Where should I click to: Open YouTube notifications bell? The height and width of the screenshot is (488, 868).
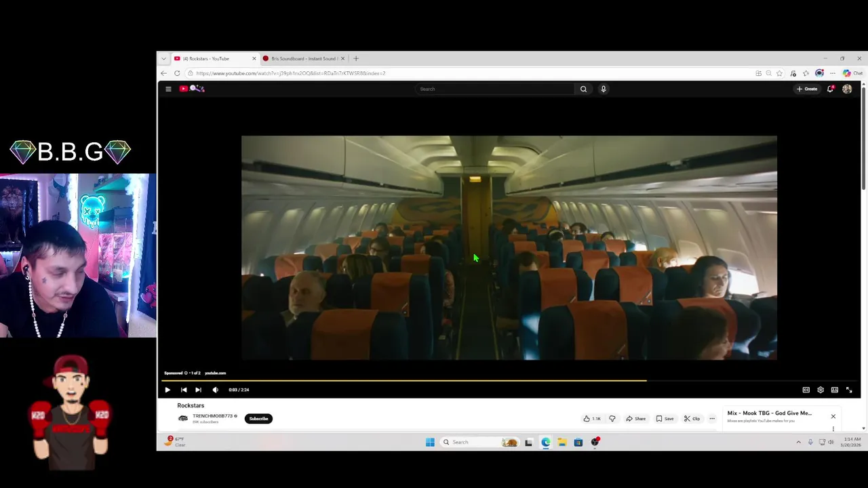click(x=831, y=89)
